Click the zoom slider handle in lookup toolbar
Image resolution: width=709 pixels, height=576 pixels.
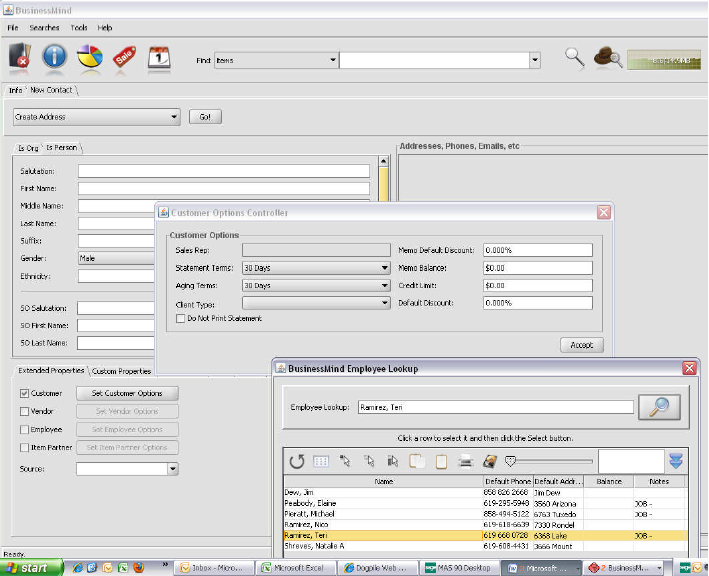coord(510,461)
